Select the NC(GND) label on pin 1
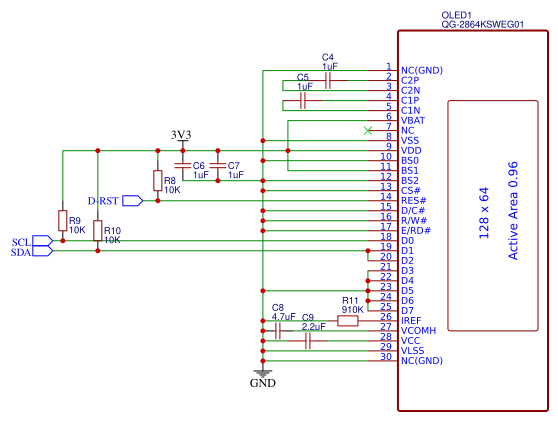 [422, 70]
